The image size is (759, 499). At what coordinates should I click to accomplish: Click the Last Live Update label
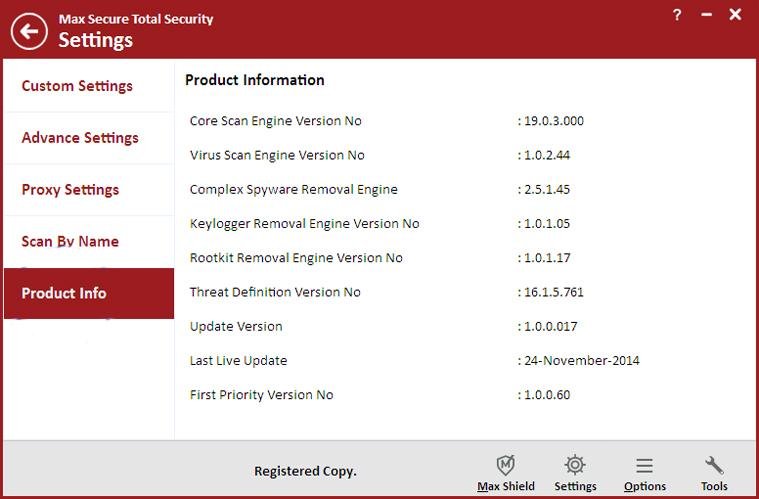click(x=238, y=361)
